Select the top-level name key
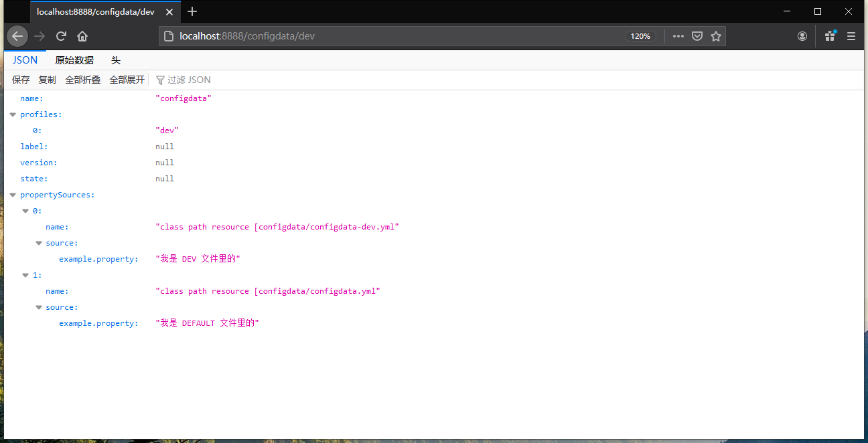 pyautogui.click(x=31, y=98)
